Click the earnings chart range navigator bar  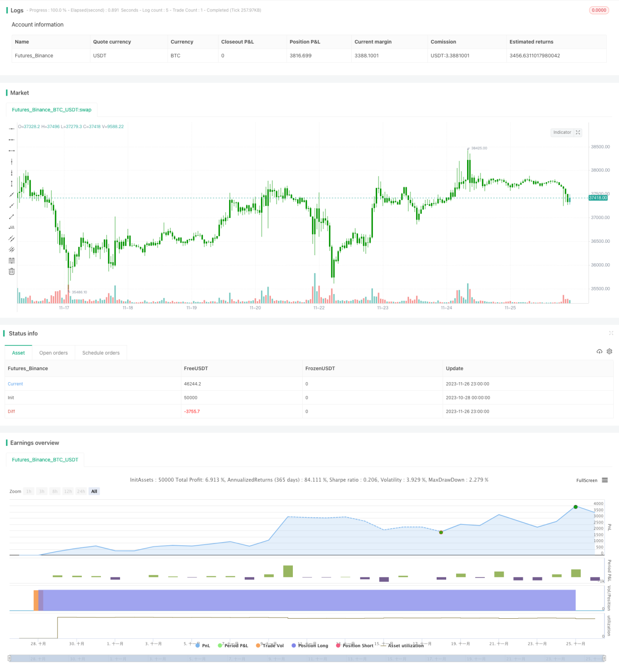click(x=307, y=658)
